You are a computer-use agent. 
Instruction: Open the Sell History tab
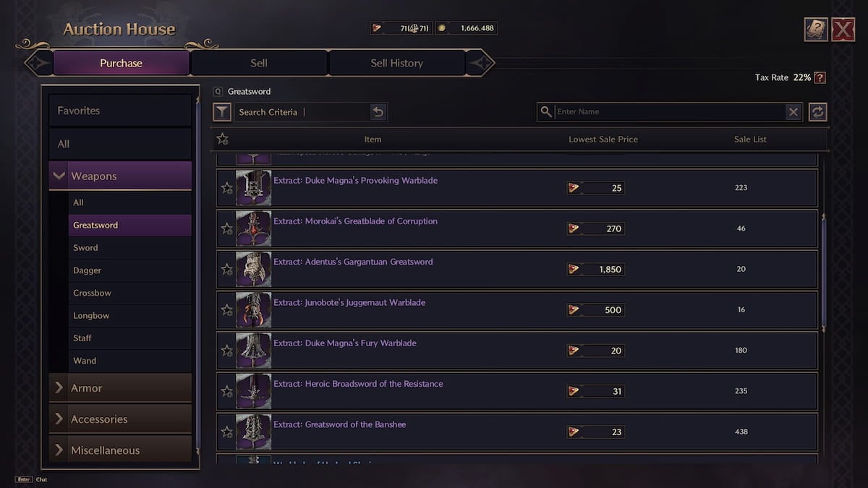396,63
